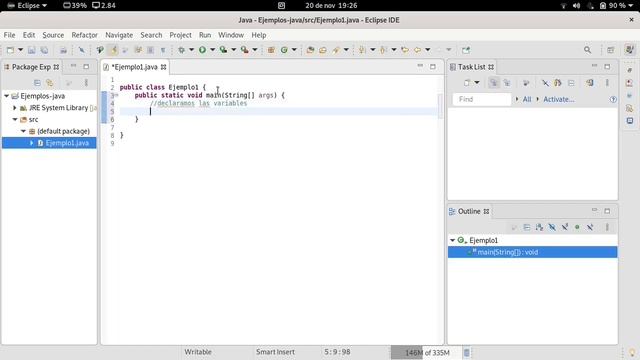The width and height of the screenshot is (640, 360).
Task: Open Task List view menu (three dots)
Action: [x=607, y=83]
